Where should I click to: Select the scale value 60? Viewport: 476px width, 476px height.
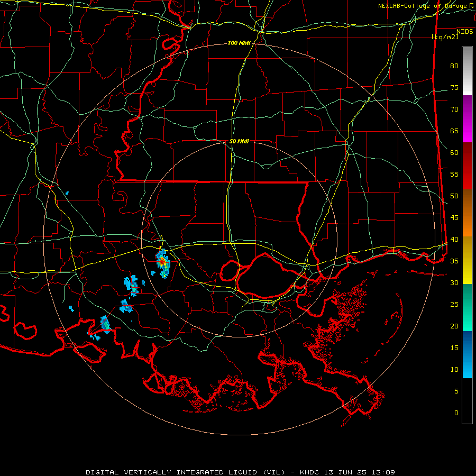[454, 153]
